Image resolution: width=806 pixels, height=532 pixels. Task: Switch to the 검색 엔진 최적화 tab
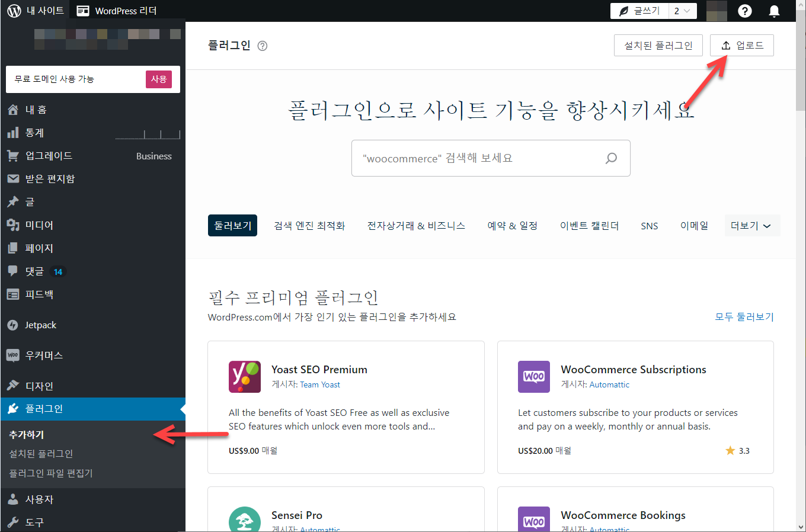(x=309, y=225)
